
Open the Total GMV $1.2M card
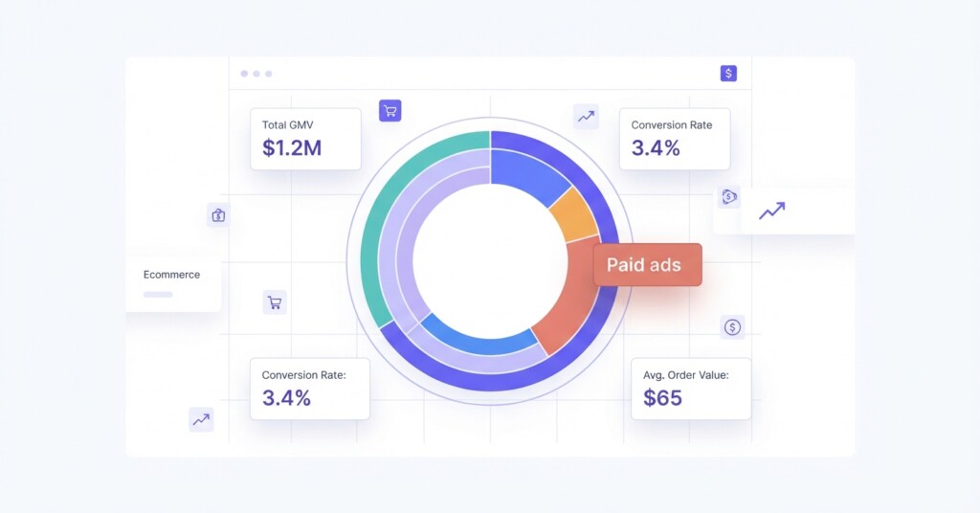point(305,139)
